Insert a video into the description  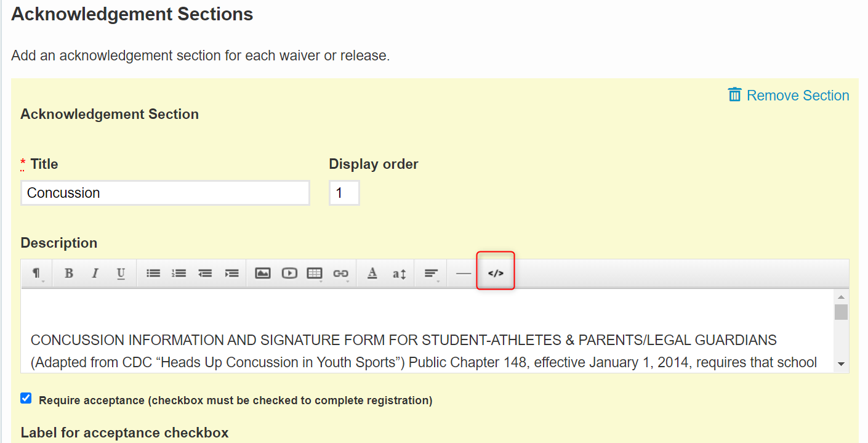click(x=289, y=274)
